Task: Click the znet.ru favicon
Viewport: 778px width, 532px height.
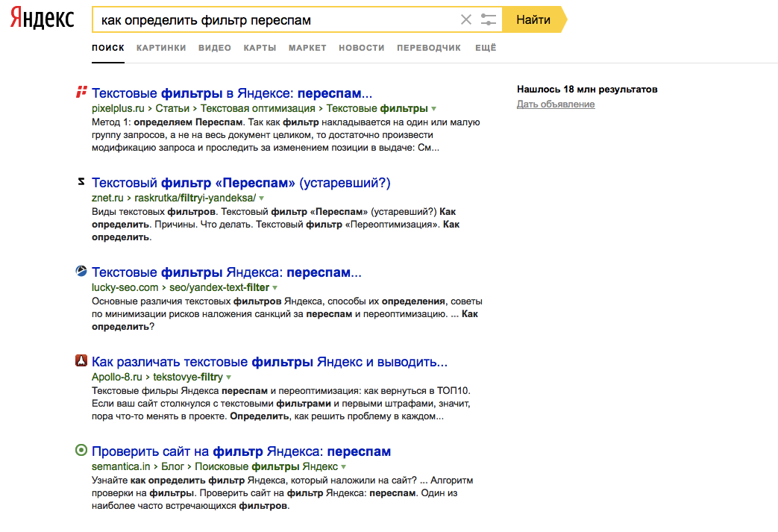Action: click(x=81, y=181)
